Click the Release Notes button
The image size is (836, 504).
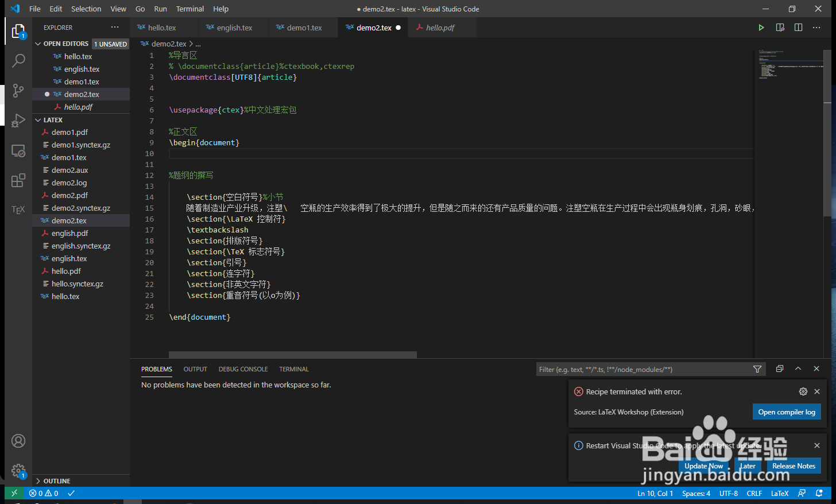point(794,466)
